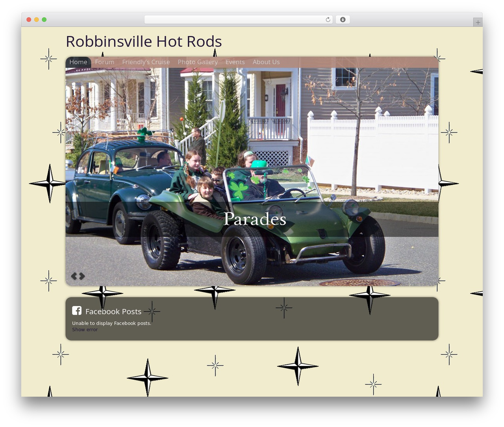
Task: Click the Show error link
Action: (85, 329)
